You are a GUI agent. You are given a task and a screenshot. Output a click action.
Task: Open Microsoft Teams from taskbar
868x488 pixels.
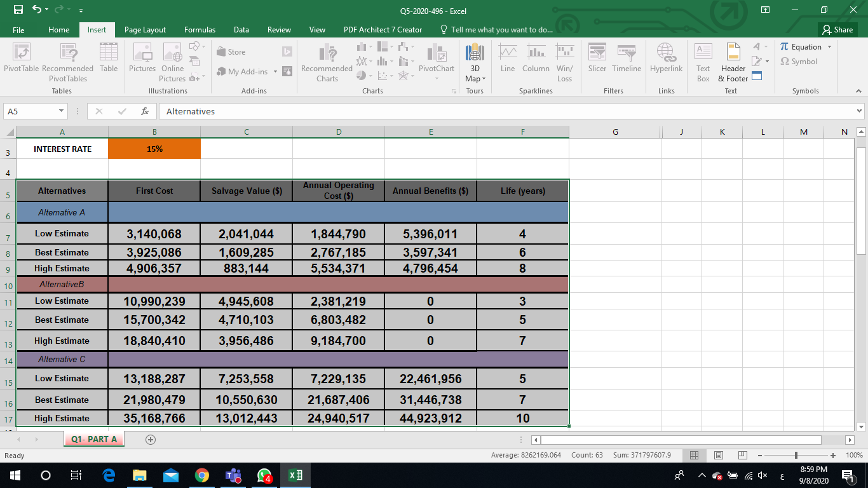tap(233, 475)
